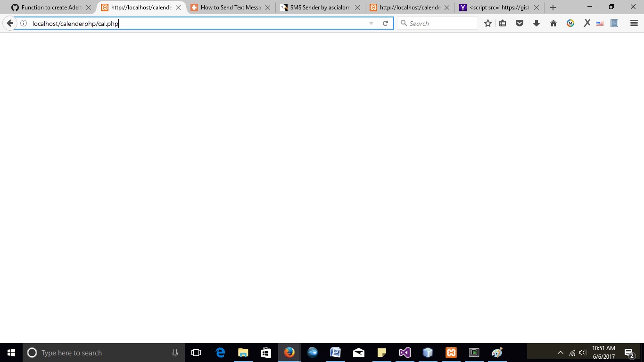The width and height of the screenshot is (644, 362).
Task: Open Windows Store from taskbar
Action: click(266, 353)
